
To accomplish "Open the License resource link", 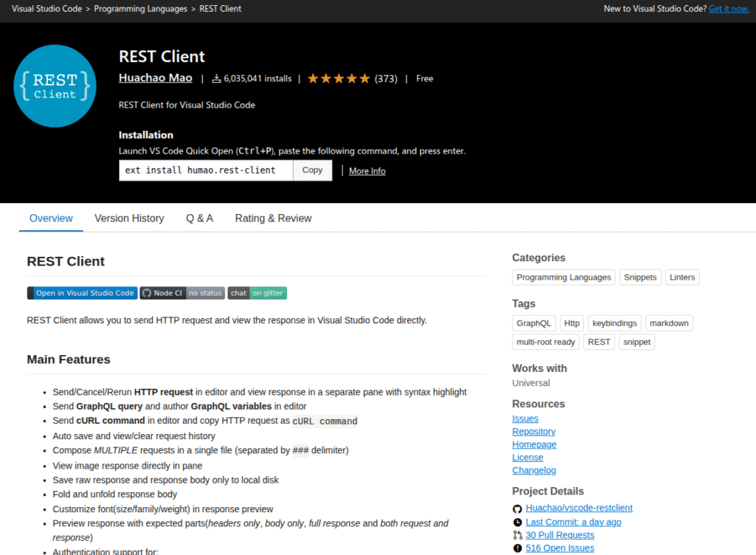I will coord(527,458).
